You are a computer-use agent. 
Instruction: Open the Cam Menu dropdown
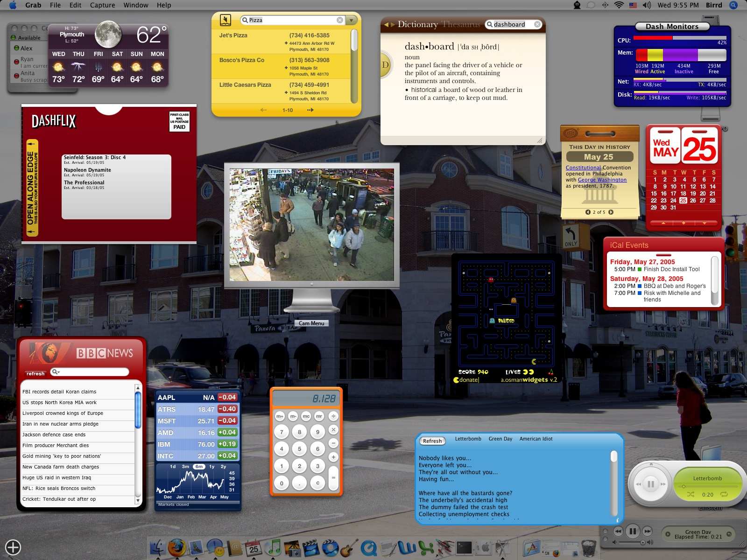coord(311,323)
